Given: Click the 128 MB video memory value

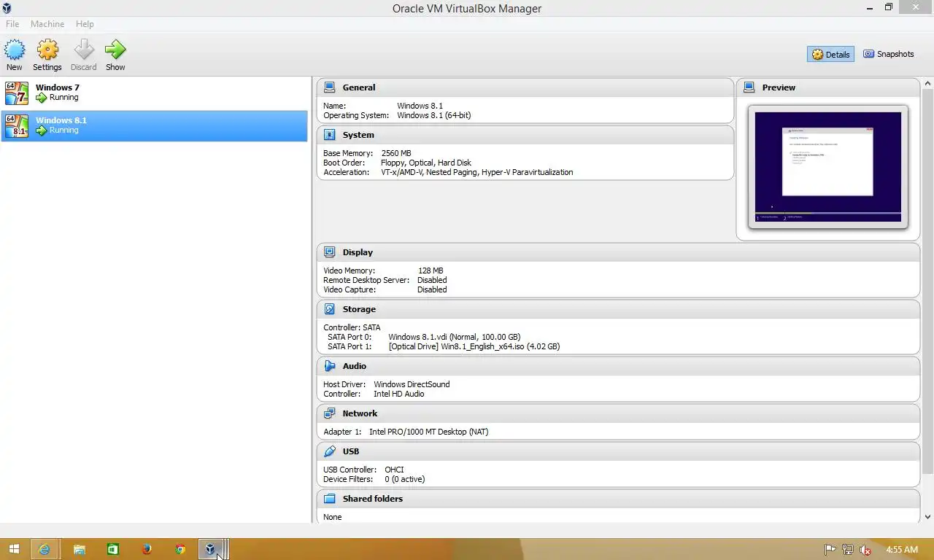Looking at the screenshot, I should pos(431,271).
